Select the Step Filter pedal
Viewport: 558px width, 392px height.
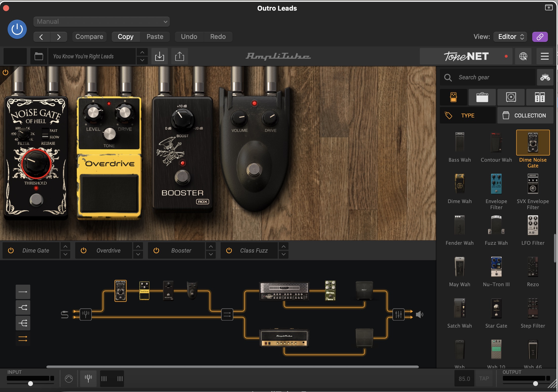[533, 313]
